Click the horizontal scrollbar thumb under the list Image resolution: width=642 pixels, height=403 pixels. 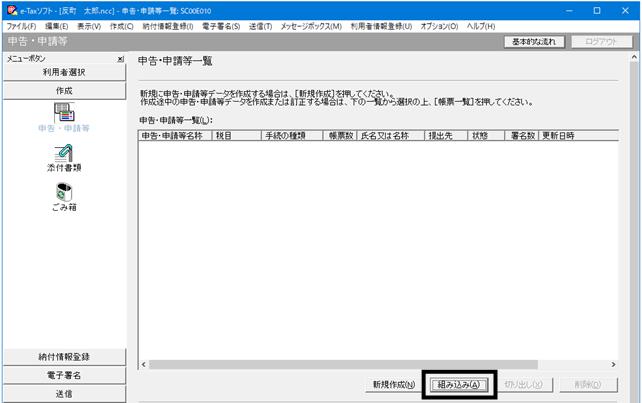tap(344, 365)
